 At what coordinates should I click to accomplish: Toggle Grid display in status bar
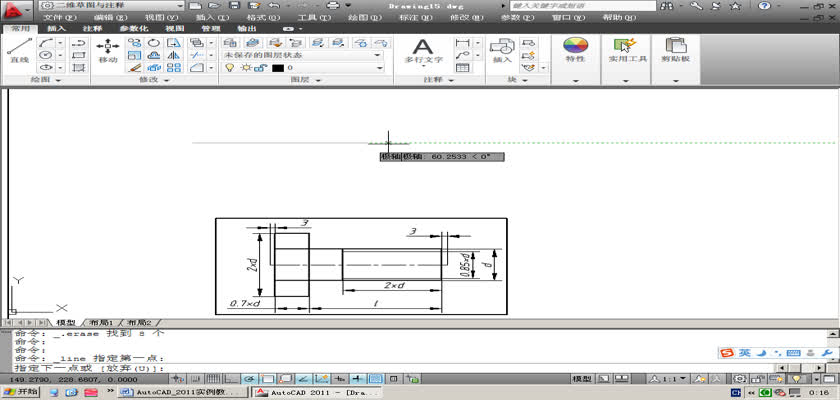[x=213, y=379]
